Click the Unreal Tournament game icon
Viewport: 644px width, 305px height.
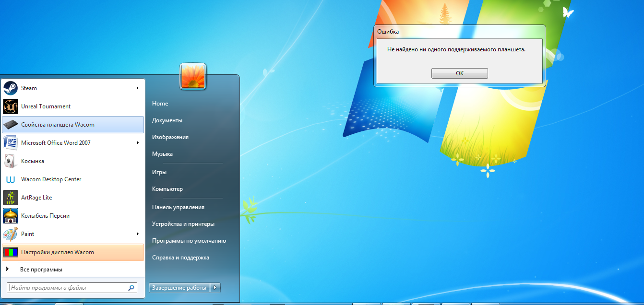11,106
